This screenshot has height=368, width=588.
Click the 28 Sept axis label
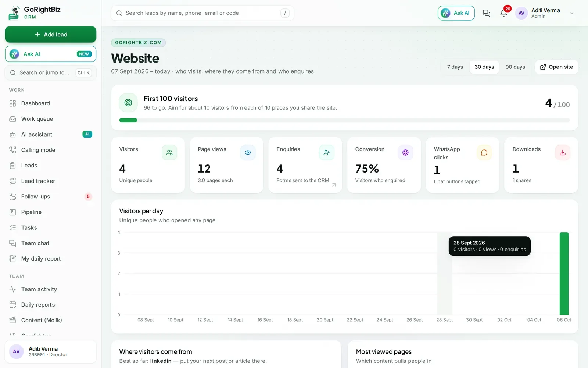(444, 320)
